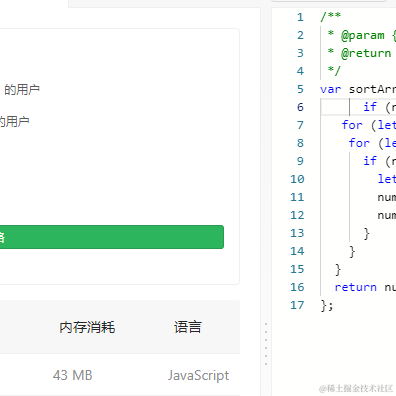The image size is (396, 396).
Task: Select the JavaScript language cell
Action: pos(198,375)
